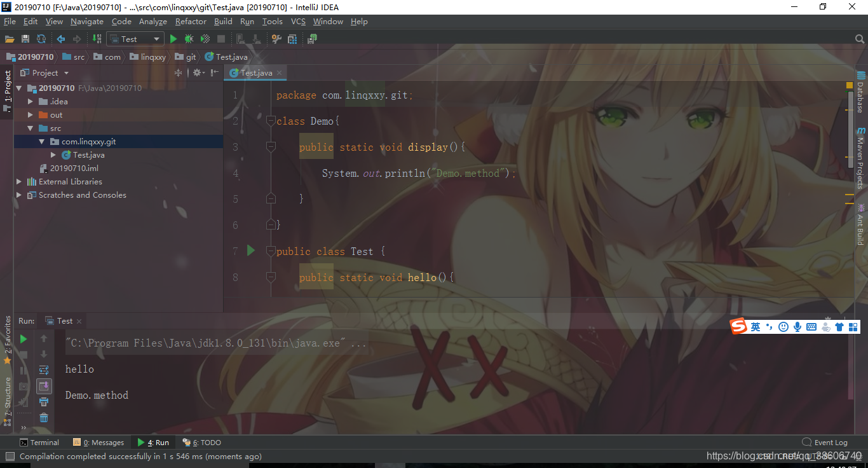Click the green chip toolbar icon
868x468 pixels.
[x=312, y=39]
